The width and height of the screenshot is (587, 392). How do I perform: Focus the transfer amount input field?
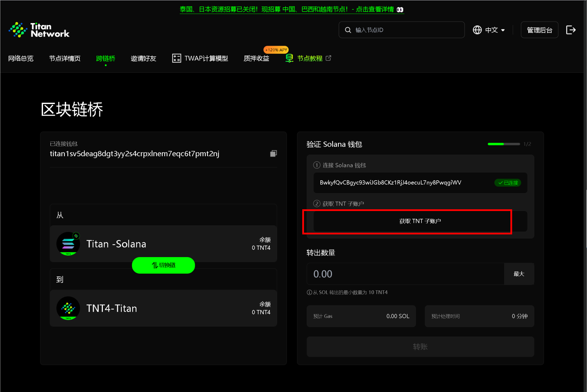[x=405, y=274]
